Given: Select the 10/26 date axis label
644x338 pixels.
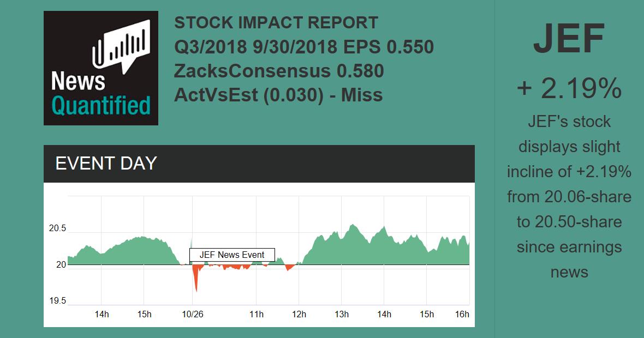Looking at the screenshot, I should coord(192,314).
